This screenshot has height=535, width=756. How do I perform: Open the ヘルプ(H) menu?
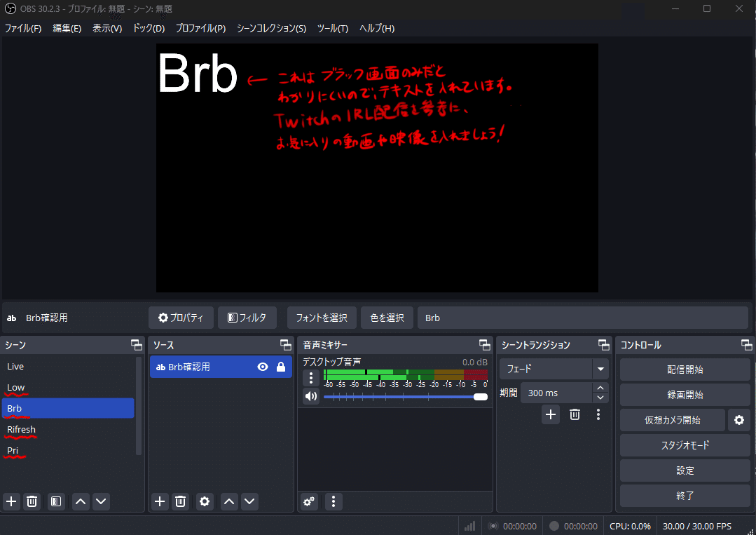click(x=377, y=29)
